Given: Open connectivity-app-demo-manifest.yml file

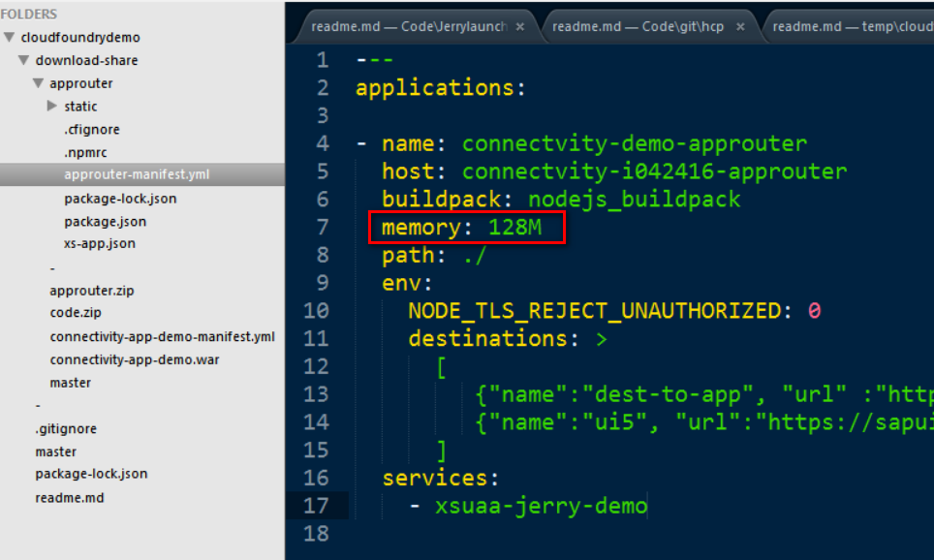Looking at the screenshot, I should tap(162, 336).
